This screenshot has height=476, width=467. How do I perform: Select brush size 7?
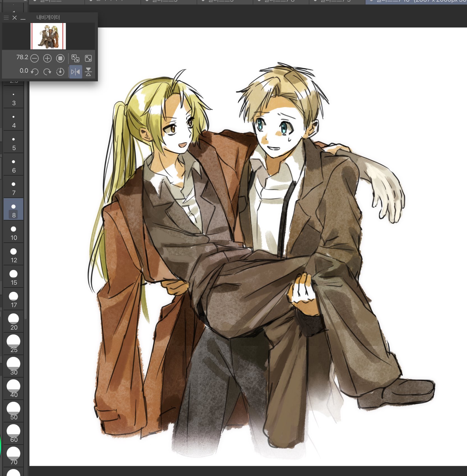pyautogui.click(x=13, y=187)
